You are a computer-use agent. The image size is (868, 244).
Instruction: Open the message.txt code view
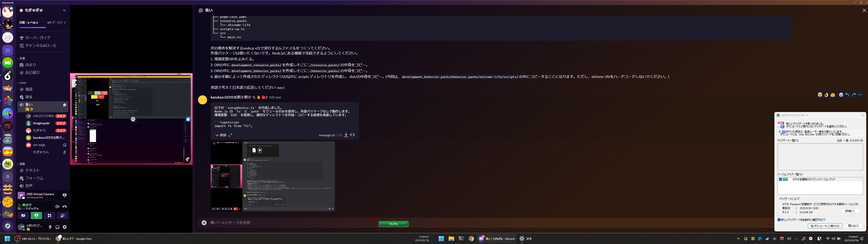pos(352,135)
